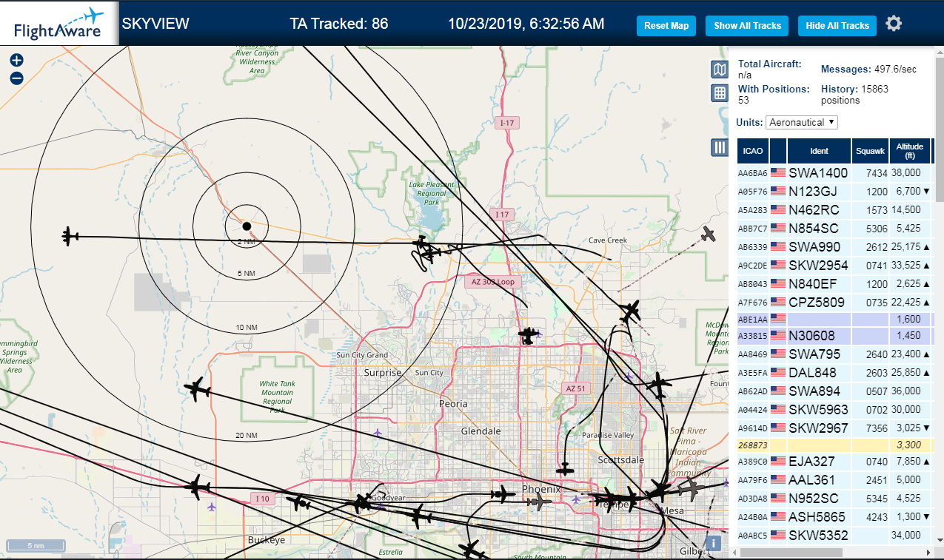The image size is (944, 560).
Task: Click squawk value 7434
Action: pyautogui.click(x=876, y=173)
